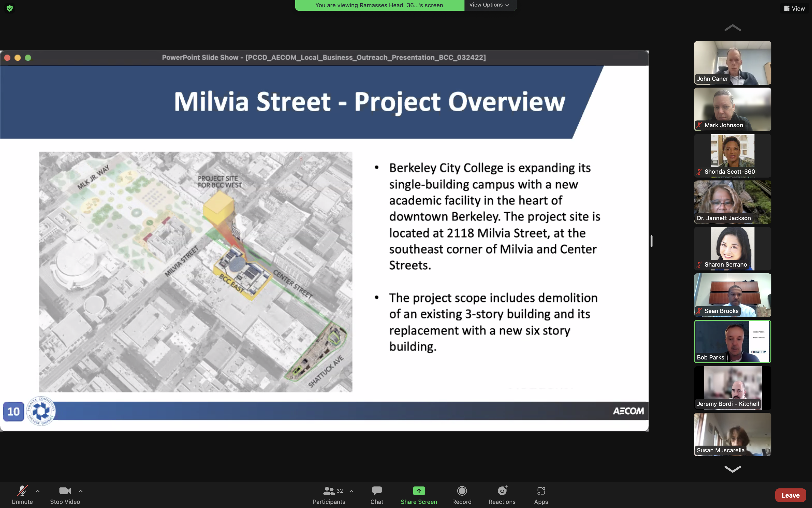812x508 pixels.
Task: Grab the panel divider handle beside slide
Action: click(x=651, y=241)
